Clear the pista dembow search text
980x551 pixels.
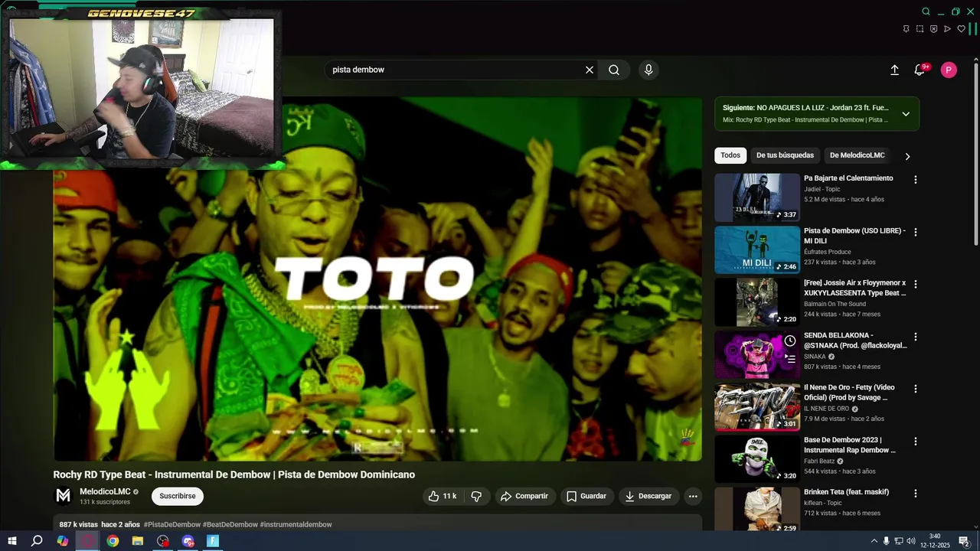590,70
